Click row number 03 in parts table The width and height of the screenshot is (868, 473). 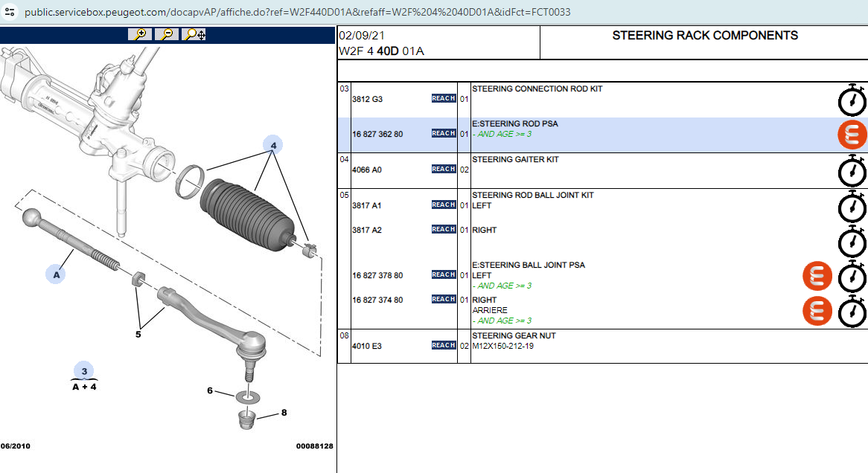345,89
